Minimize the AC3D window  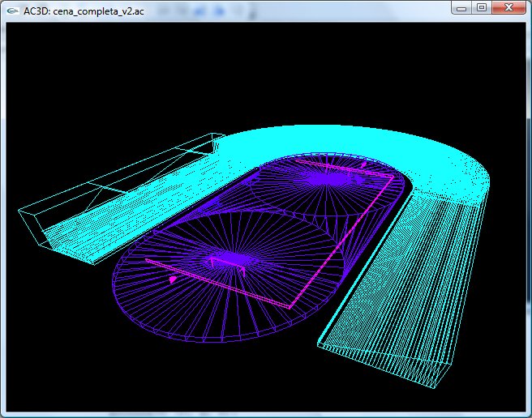[x=461, y=8]
